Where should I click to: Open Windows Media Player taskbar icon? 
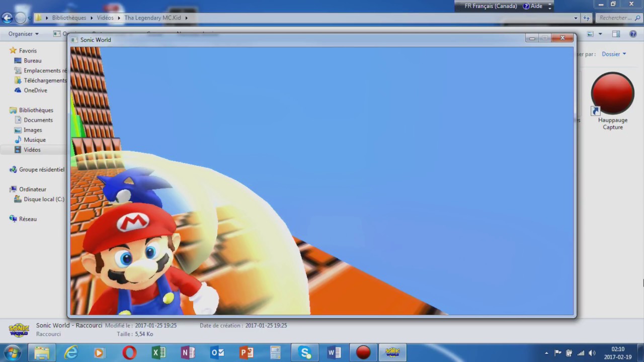click(99, 352)
